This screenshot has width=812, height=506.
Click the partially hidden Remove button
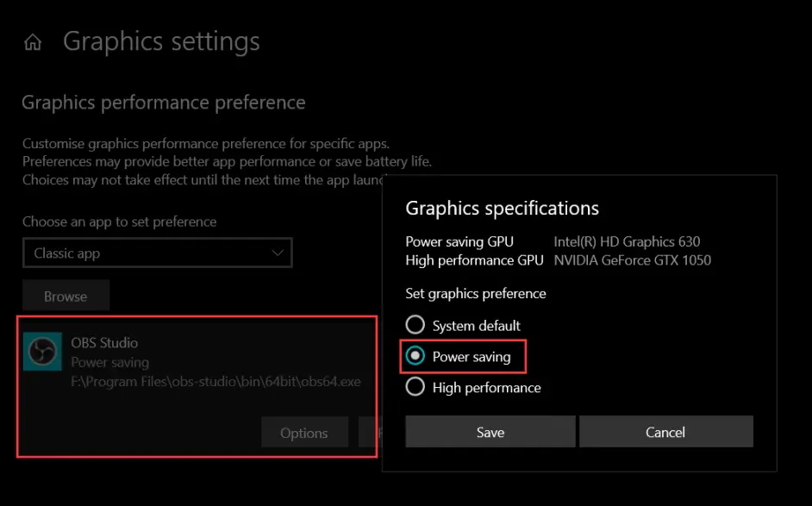click(371, 433)
